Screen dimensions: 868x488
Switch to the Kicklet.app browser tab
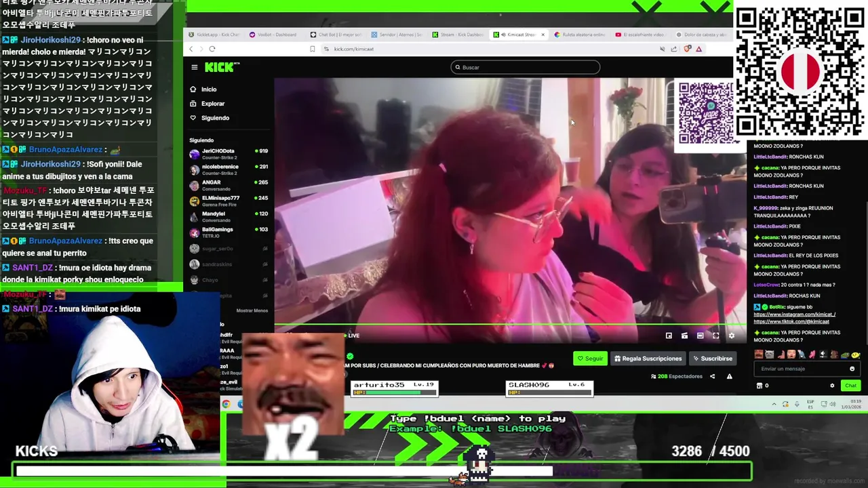(214, 35)
